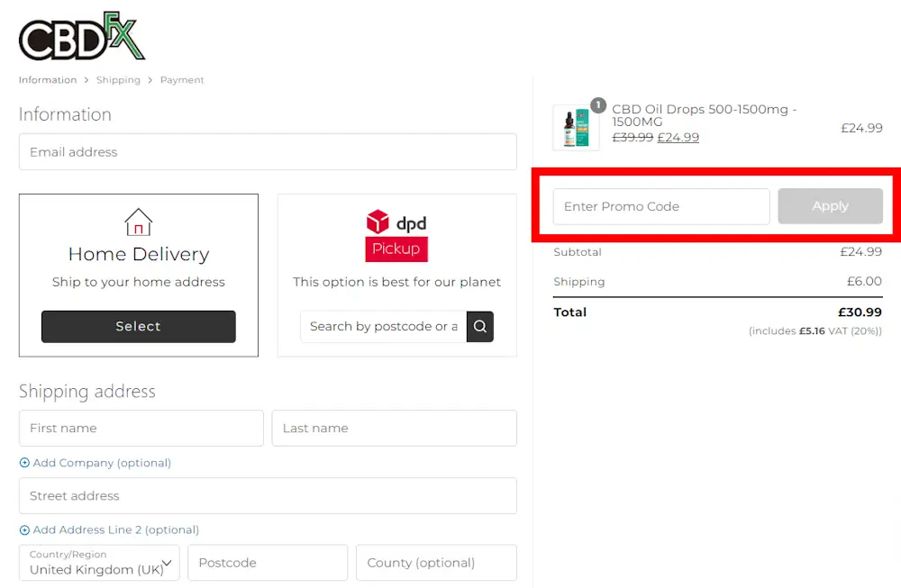Focus the Postcode field

268,563
